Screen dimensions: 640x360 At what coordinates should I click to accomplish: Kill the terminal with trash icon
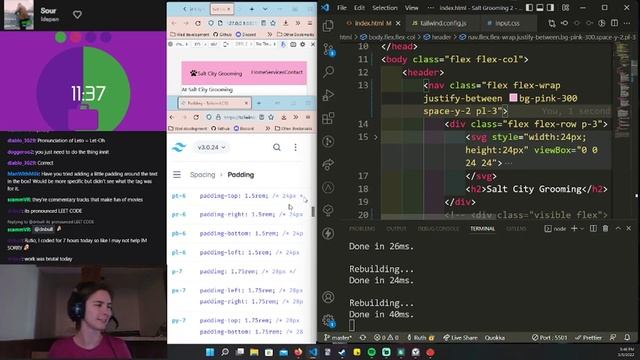pyautogui.click(x=605, y=229)
